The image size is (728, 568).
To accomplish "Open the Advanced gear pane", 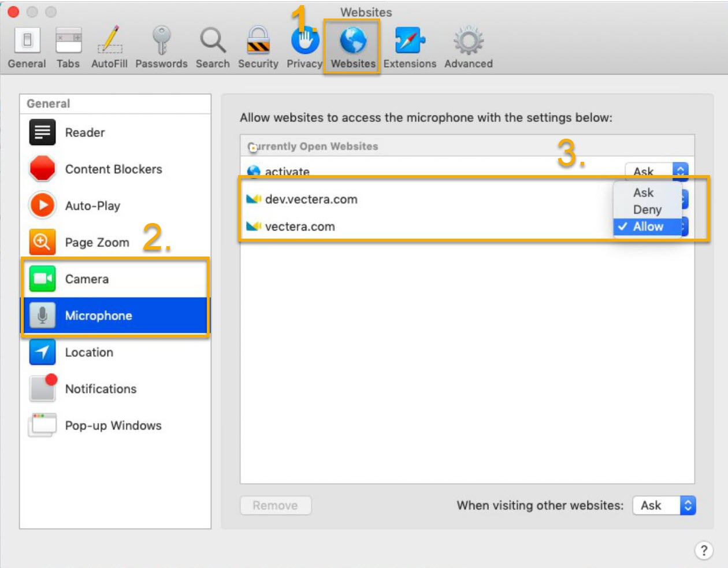I will pyautogui.click(x=469, y=48).
